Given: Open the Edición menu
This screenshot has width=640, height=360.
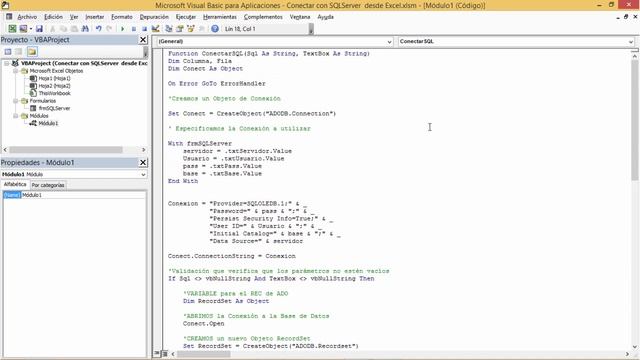Looking at the screenshot, I should click(x=53, y=17).
